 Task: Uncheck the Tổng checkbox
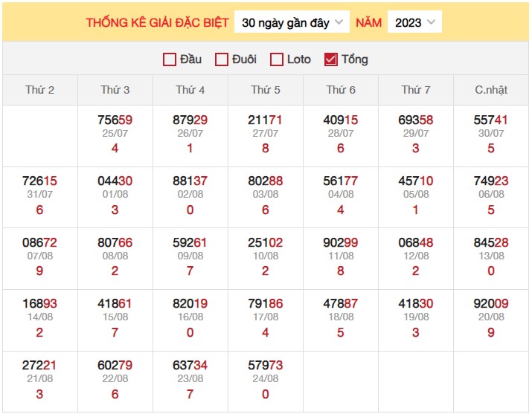331,59
